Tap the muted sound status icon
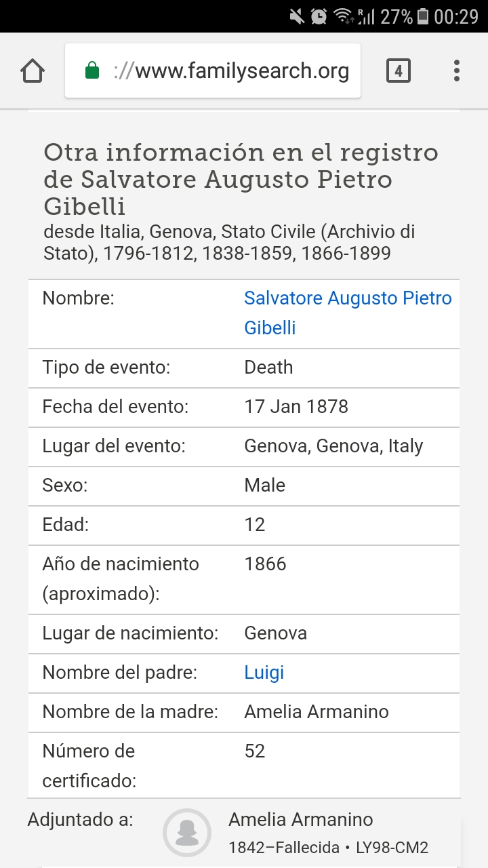Screen dimensions: 488x868 [x=296, y=16]
